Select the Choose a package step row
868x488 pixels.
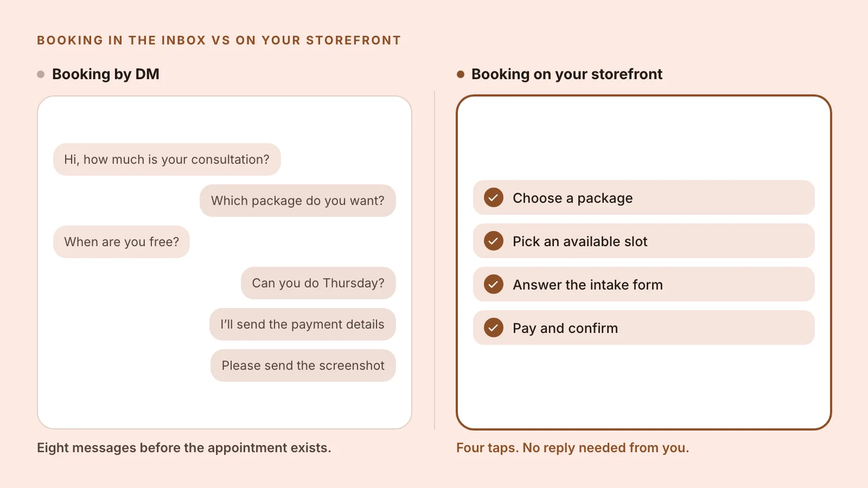pos(644,197)
